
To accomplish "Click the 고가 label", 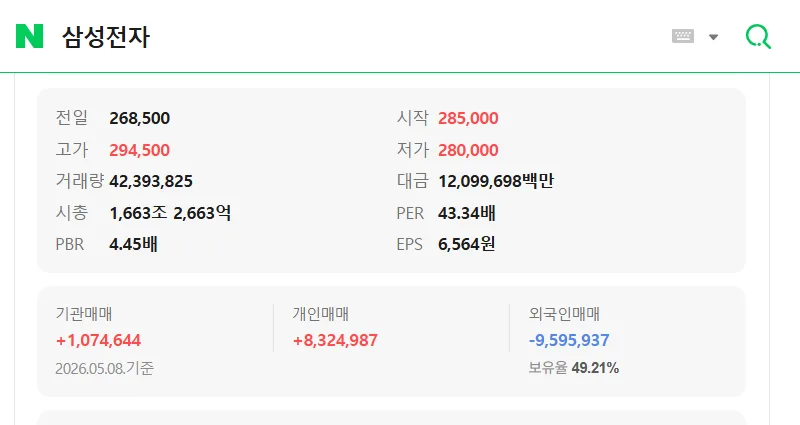I will tap(71, 150).
